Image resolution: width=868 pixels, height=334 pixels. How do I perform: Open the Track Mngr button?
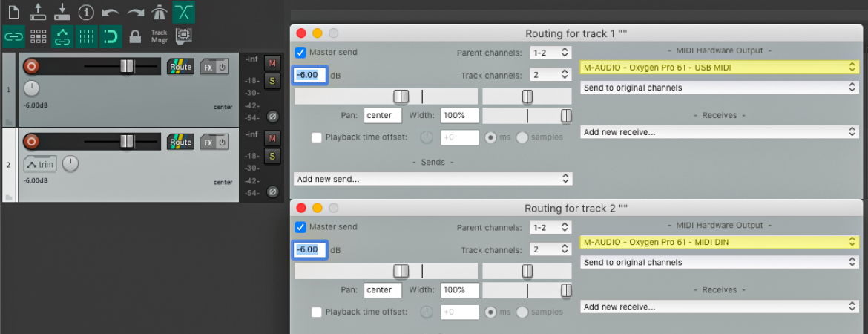click(160, 36)
